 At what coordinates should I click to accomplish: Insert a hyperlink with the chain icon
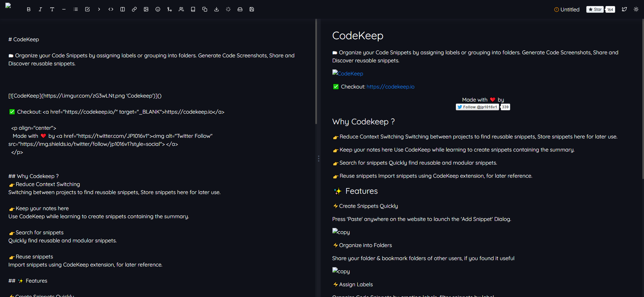pos(134,9)
